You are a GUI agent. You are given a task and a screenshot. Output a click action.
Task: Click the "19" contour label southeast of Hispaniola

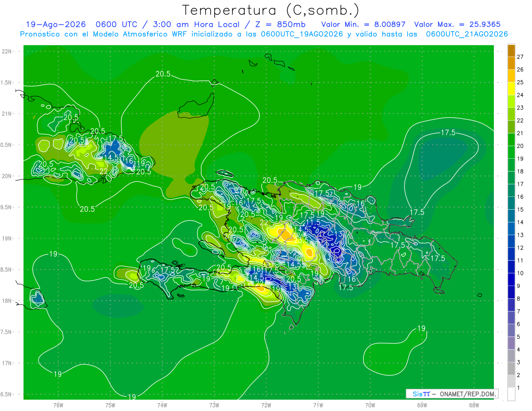tap(421, 329)
